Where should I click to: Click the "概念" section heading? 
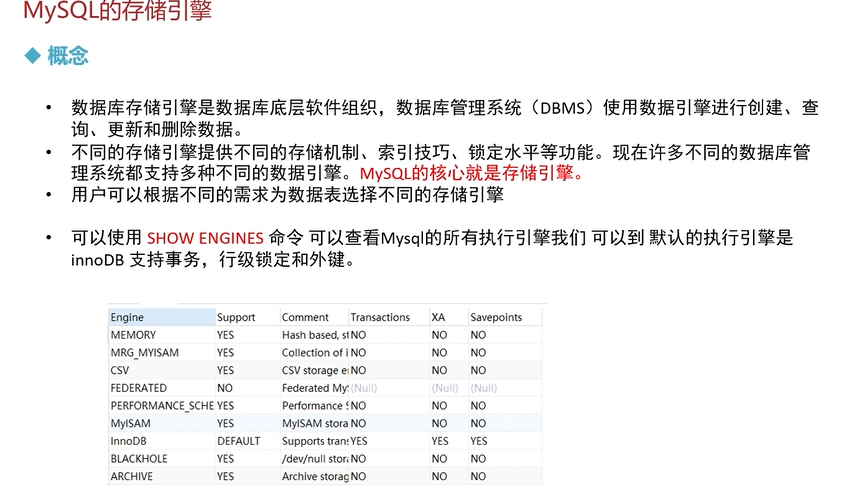pos(68,55)
